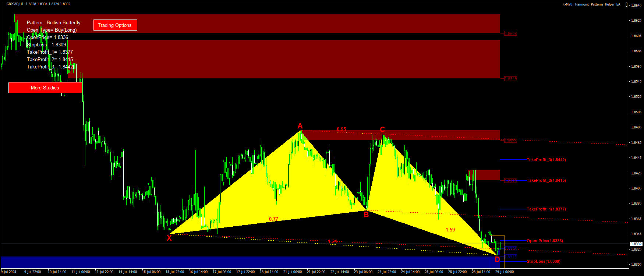
Task: Click the StopLoss(1.8309) level label
Action: coord(543,261)
